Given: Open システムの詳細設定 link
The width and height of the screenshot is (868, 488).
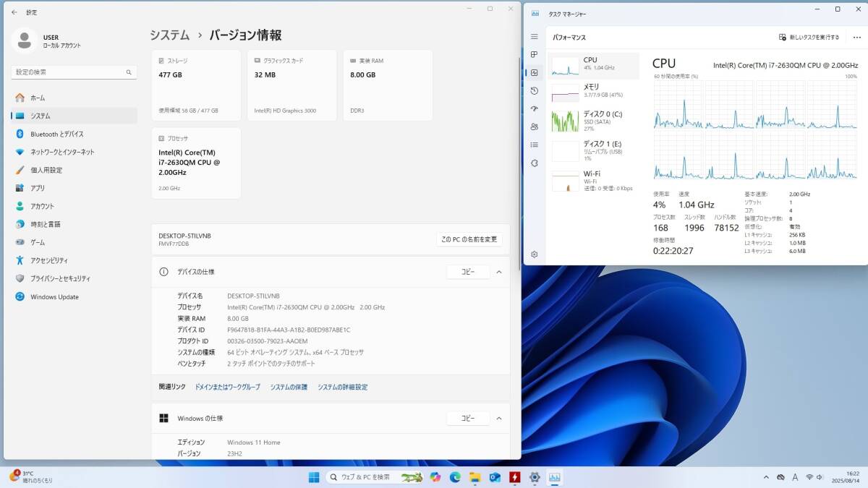Looking at the screenshot, I should click(342, 388).
